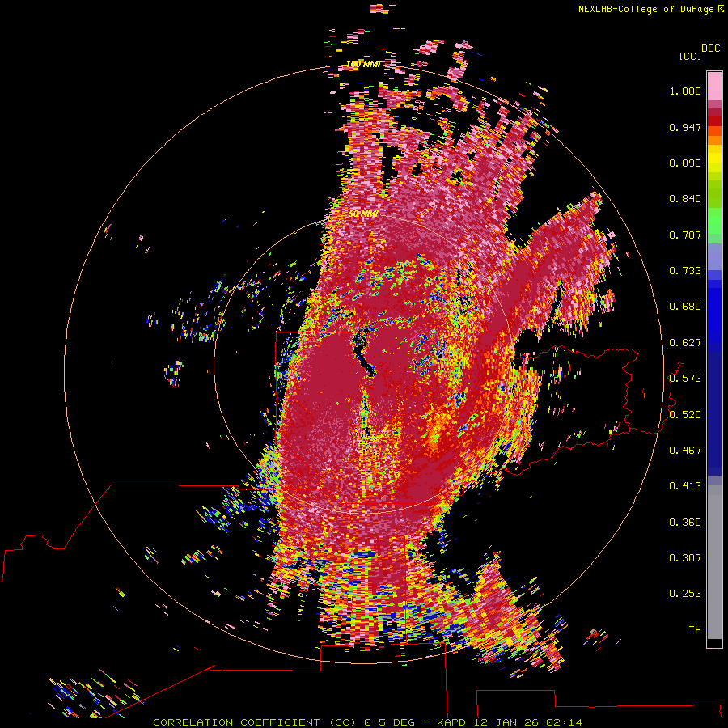The image size is (728, 728).
Task: Click the 0.360 legend value
Action: pos(685,523)
